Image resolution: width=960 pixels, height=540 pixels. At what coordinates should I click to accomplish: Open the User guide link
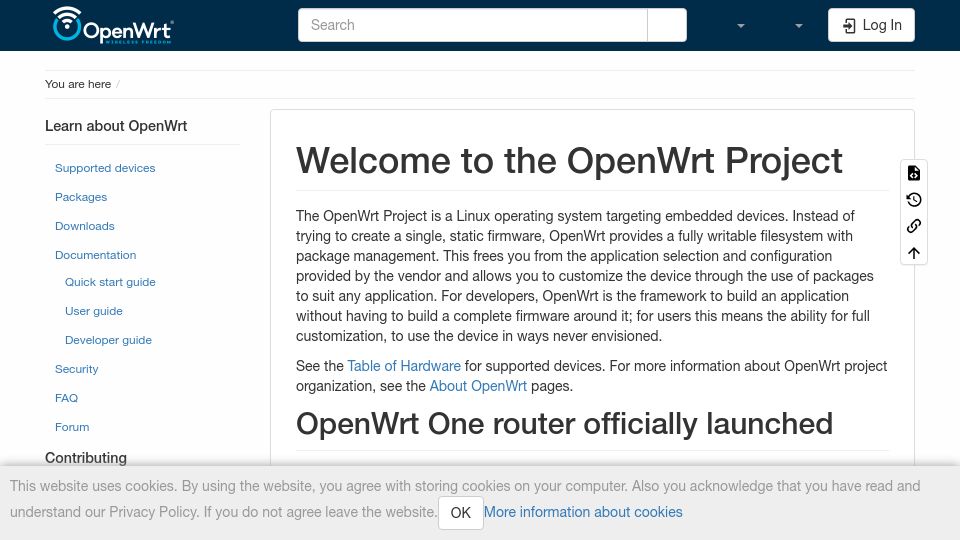pyautogui.click(x=94, y=311)
